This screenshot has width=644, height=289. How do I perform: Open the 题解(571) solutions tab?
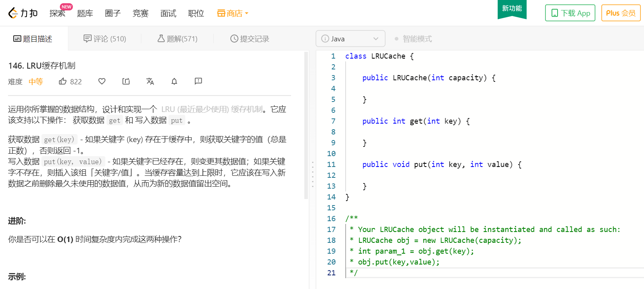pos(177,39)
